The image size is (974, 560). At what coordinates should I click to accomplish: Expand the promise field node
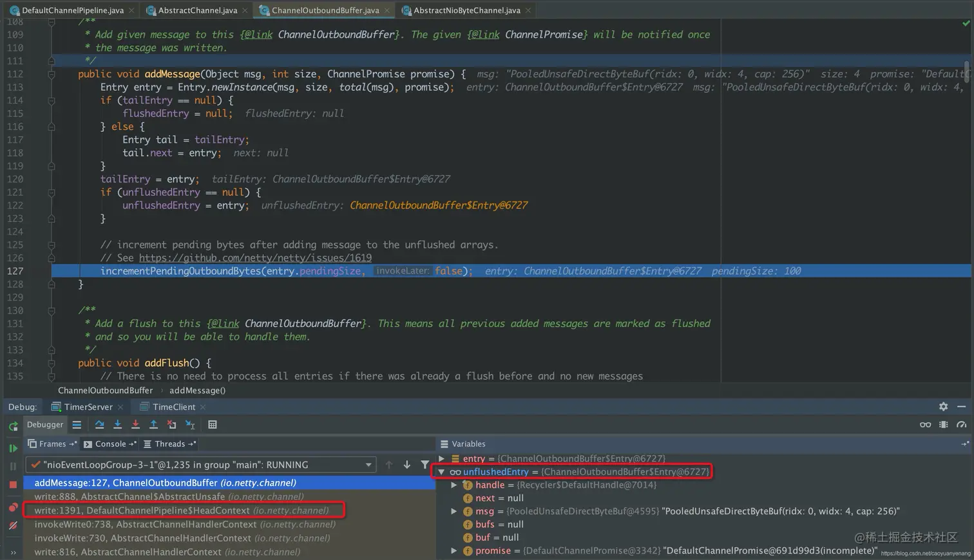[x=454, y=551]
